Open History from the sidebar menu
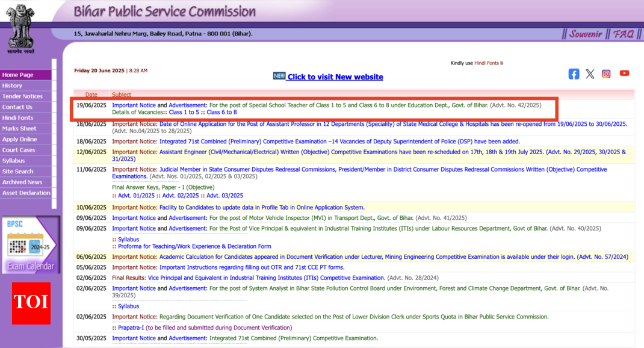 [12, 85]
